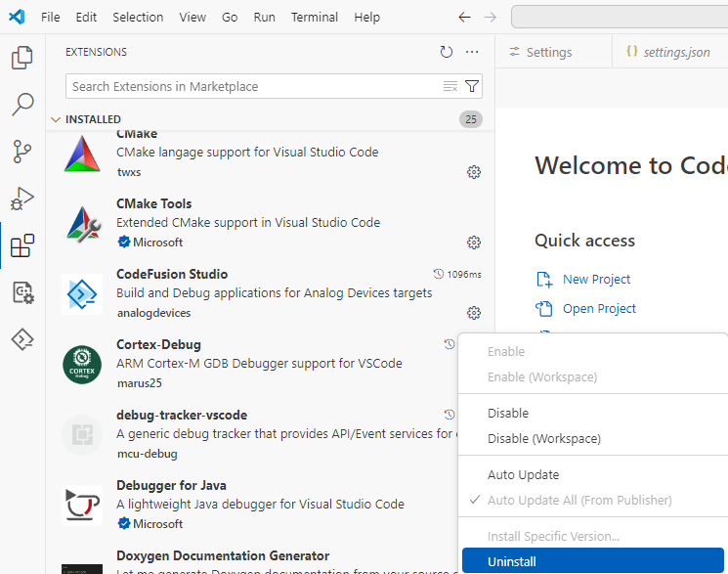Choose Disable (Workspace) from context menu
The width and height of the screenshot is (728, 574).
593,439
